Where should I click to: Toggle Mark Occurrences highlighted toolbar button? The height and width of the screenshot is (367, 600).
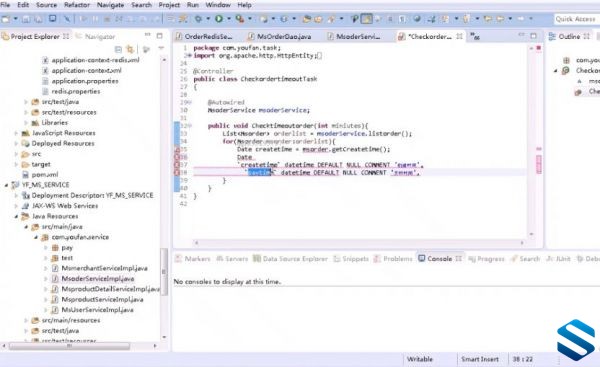pyautogui.click(x=367, y=19)
